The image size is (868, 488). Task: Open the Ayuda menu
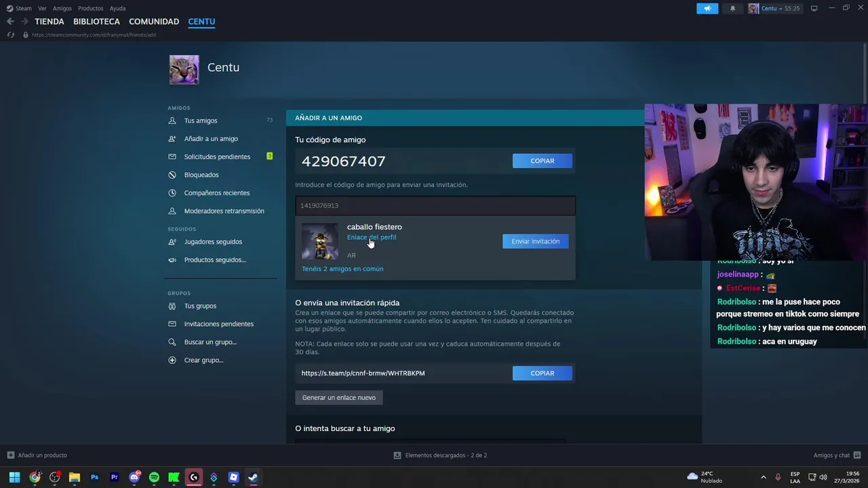(x=117, y=8)
